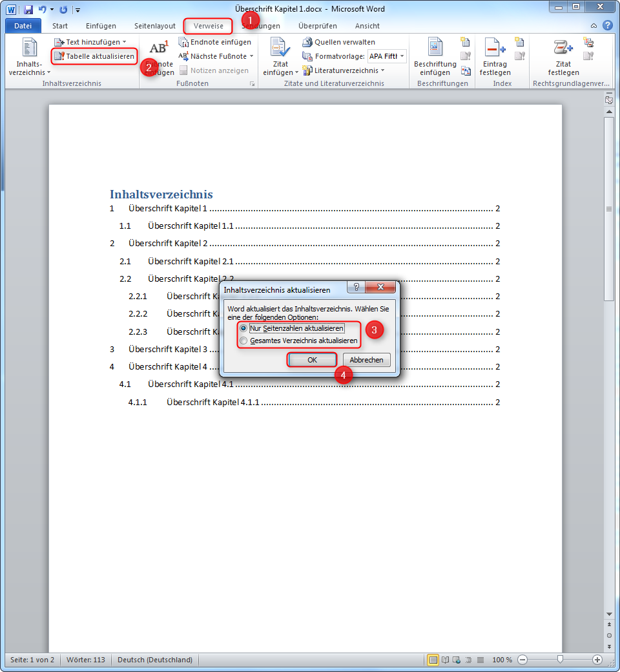Viewport: 620px width, 672px height.
Task: Click the Tabelle aktualisieren icon
Action: click(94, 56)
